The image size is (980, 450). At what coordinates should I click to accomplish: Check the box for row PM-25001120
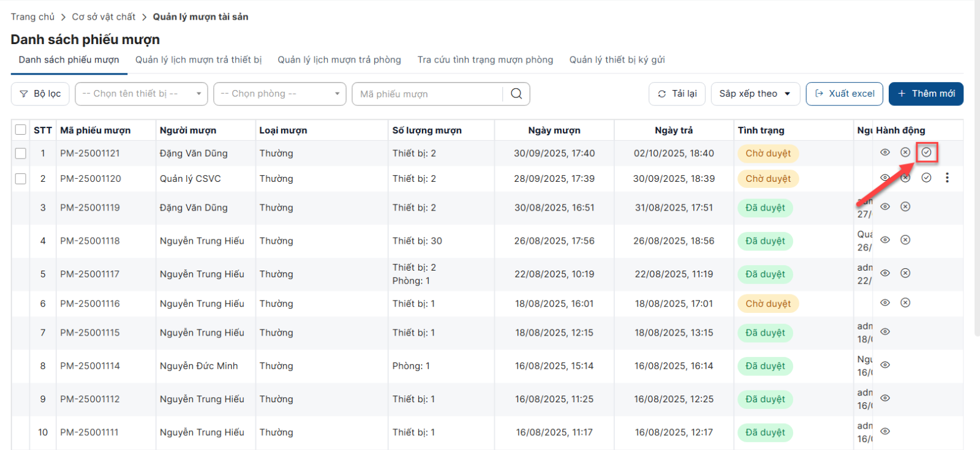[21, 179]
